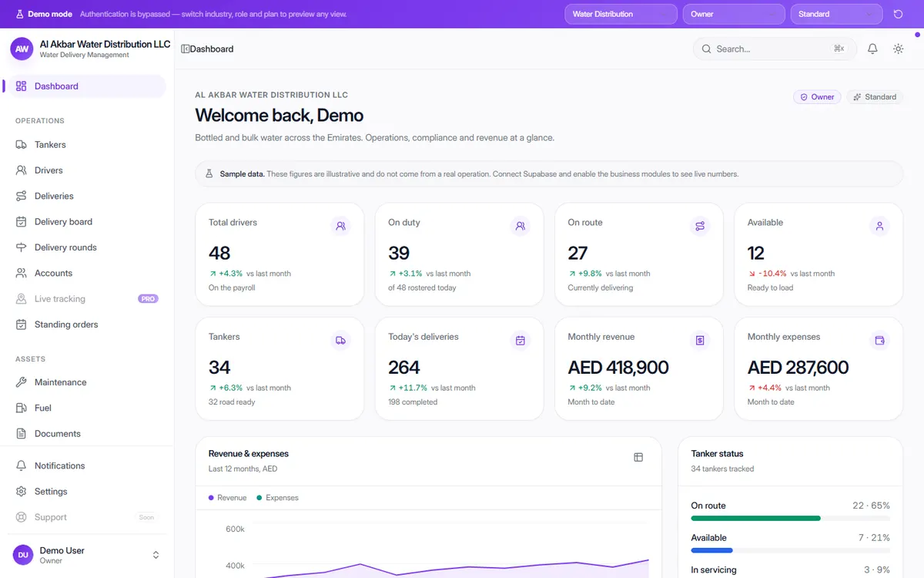
Task: Click the AW company avatar logo
Action: (22, 49)
